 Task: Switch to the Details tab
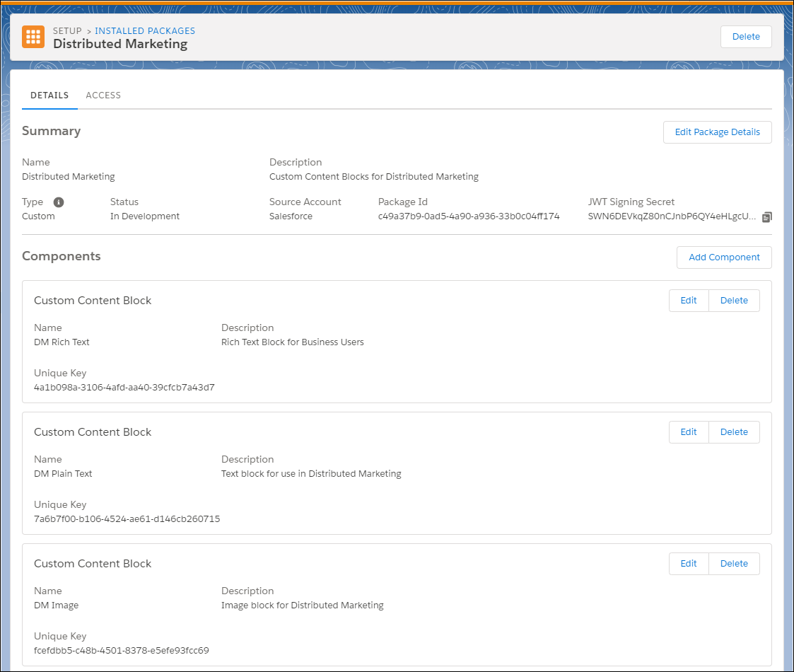(49, 95)
